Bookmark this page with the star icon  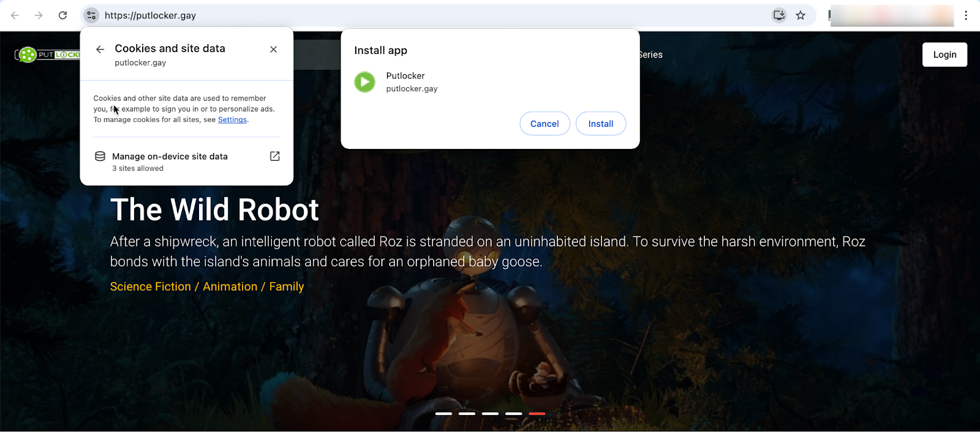(x=801, y=15)
